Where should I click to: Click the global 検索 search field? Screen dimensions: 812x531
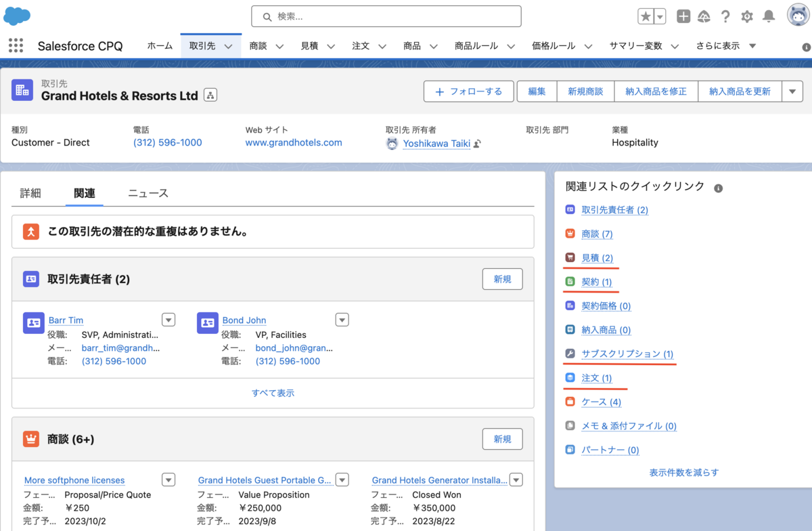pyautogui.click(x=386, y=16)
